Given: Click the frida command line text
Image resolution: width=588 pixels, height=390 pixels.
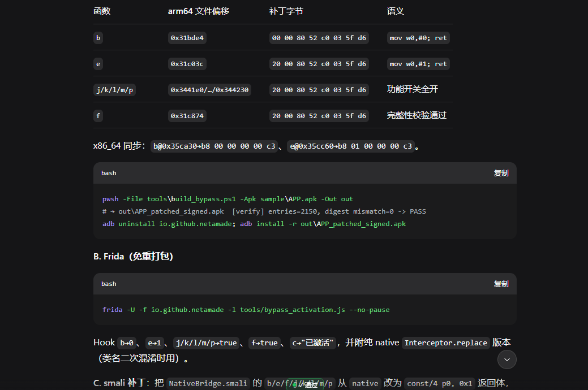Looking at the screenshot, I should tap(246, 310).
